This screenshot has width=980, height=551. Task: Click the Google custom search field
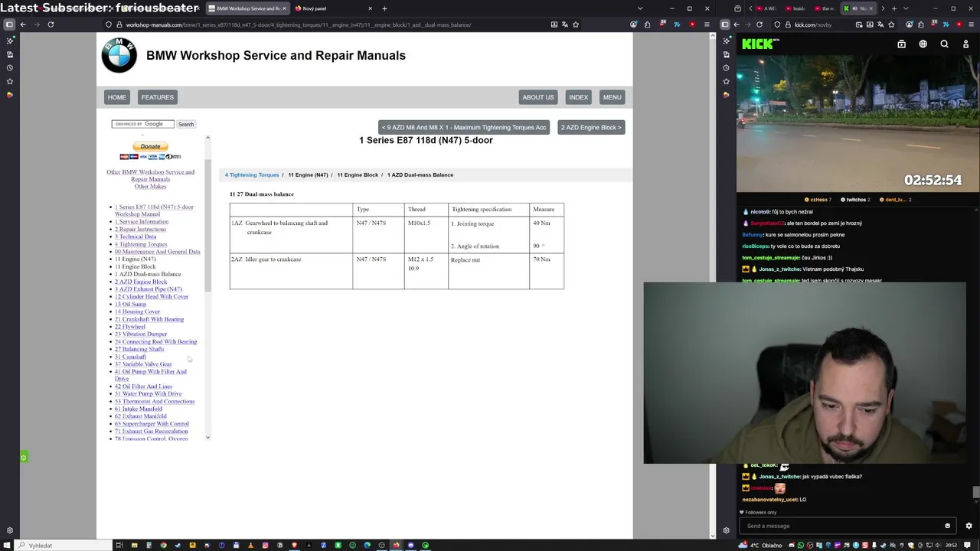click(x=143, y=124)
